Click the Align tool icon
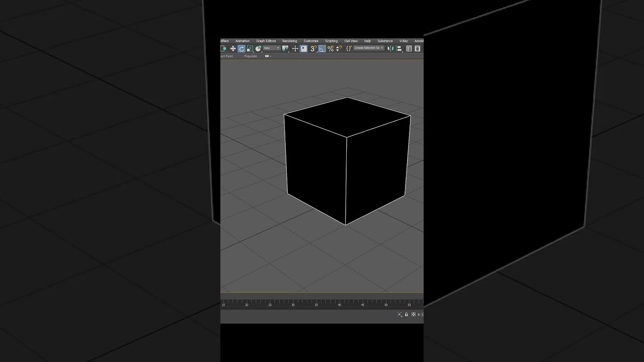 [x=399, y=49]
